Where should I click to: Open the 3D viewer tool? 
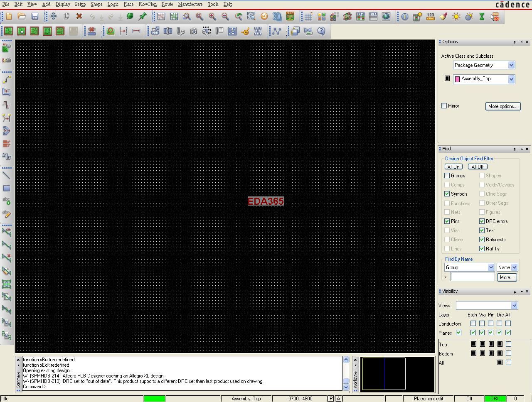pos(277,17)
